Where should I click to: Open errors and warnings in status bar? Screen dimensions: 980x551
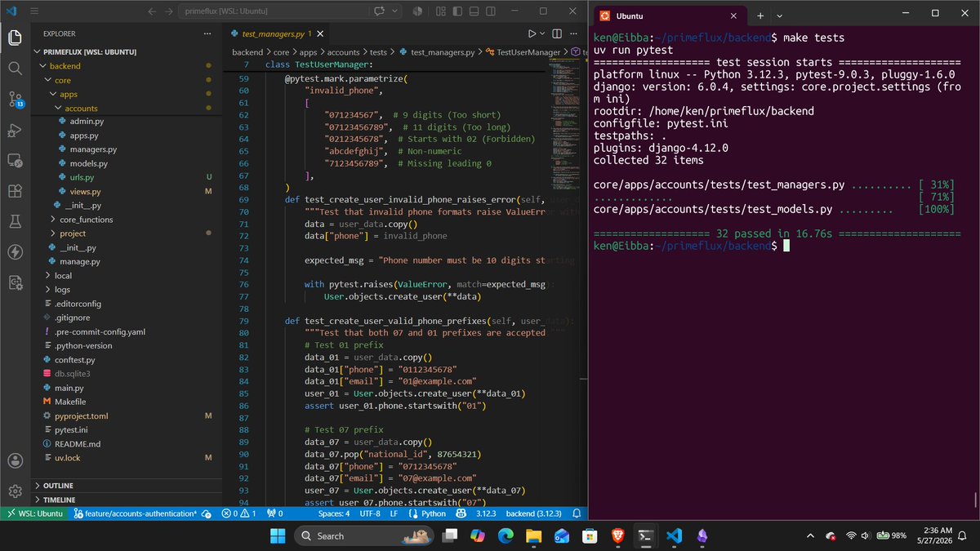pyautogui.click(x=238, y=513)
